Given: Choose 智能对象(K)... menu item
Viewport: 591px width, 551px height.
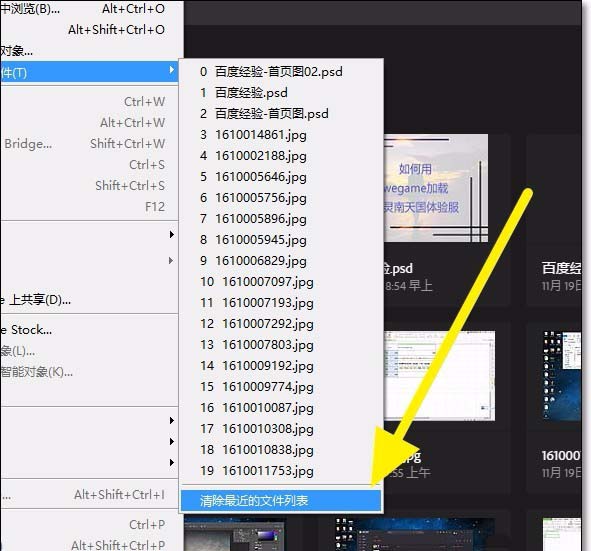Looking at the screenshot, I should [x=89, y=372].
